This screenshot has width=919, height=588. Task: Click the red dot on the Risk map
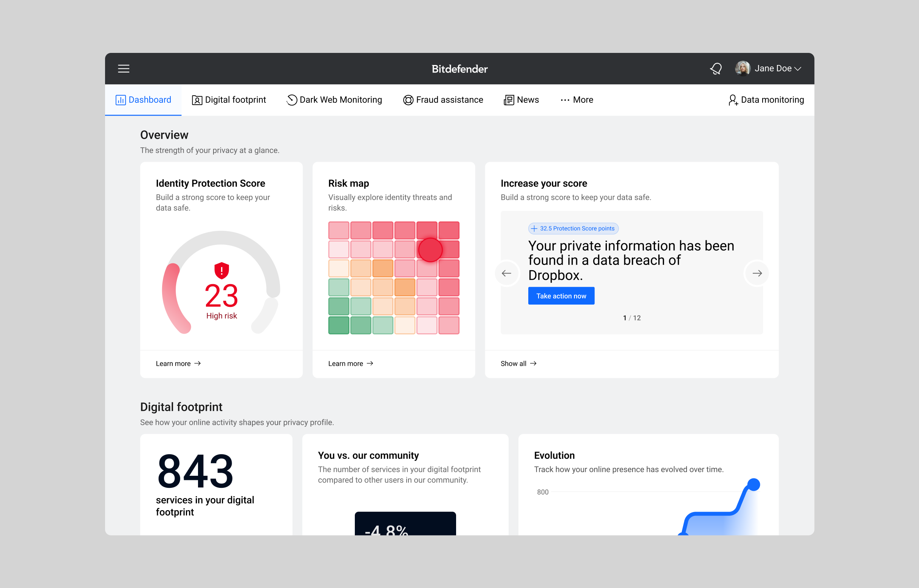430,250
